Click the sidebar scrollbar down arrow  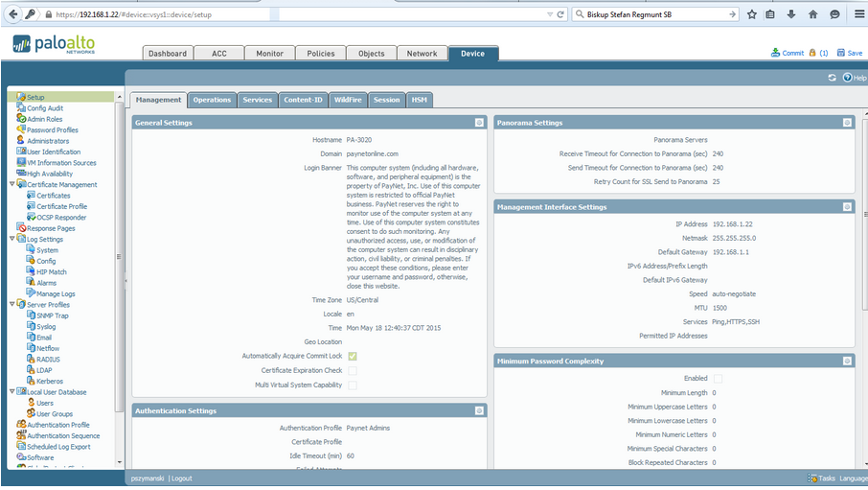tap(120, 462)
